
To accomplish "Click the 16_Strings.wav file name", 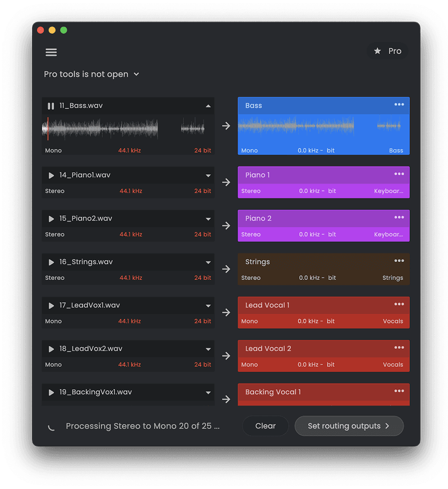I will coord(86,262).
